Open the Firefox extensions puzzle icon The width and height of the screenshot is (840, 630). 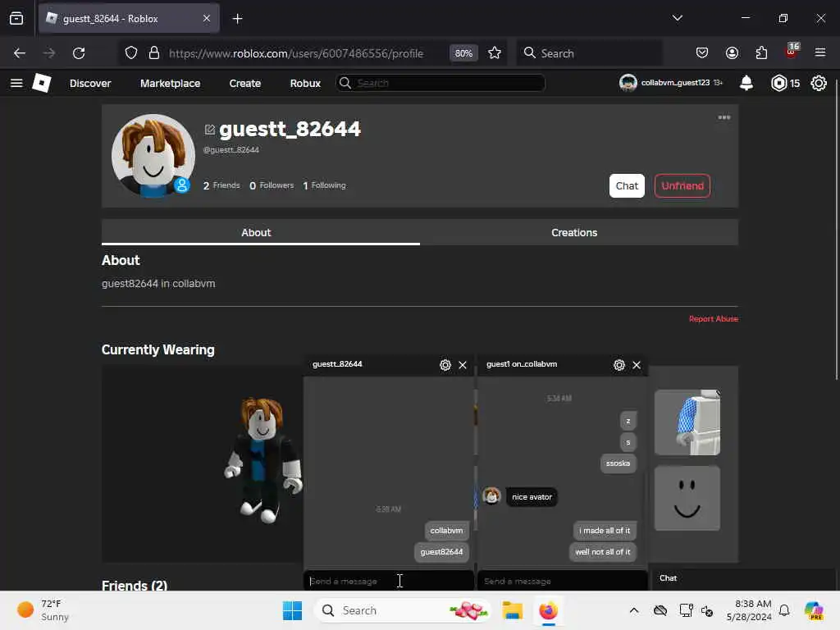[x=761, y=53]
